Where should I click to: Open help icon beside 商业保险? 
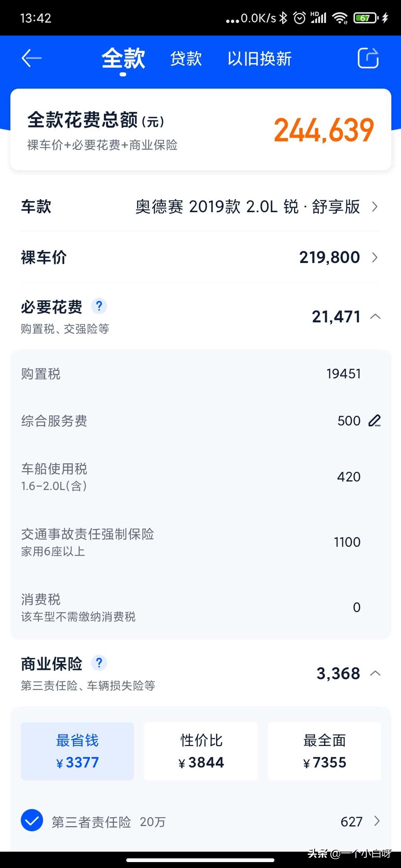pyautogui.click(x=99, y=663)
